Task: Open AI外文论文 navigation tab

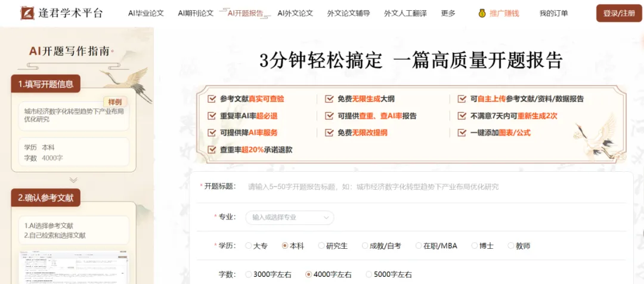Action: click(295, 13)
